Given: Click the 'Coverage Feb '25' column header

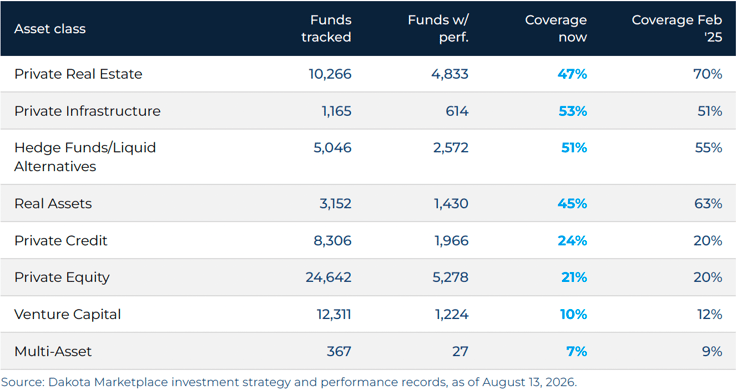Looking at the screenshot, I should point(677,29).
